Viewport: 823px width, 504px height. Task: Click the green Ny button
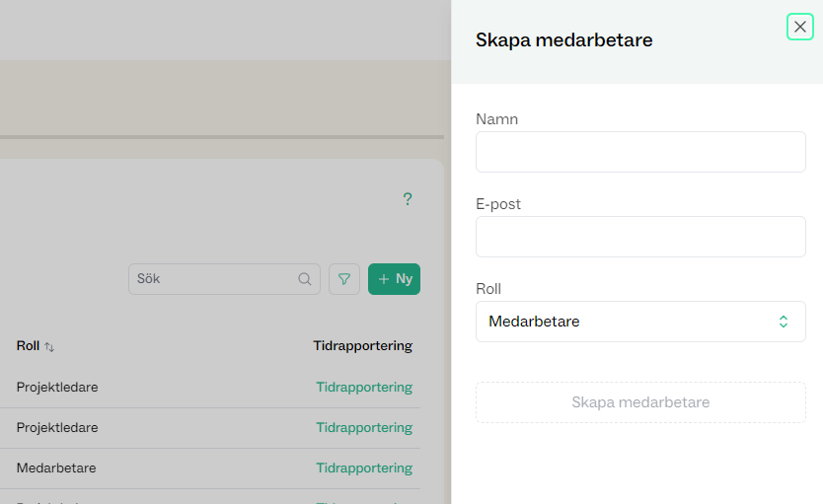click(x=394, y=279)
